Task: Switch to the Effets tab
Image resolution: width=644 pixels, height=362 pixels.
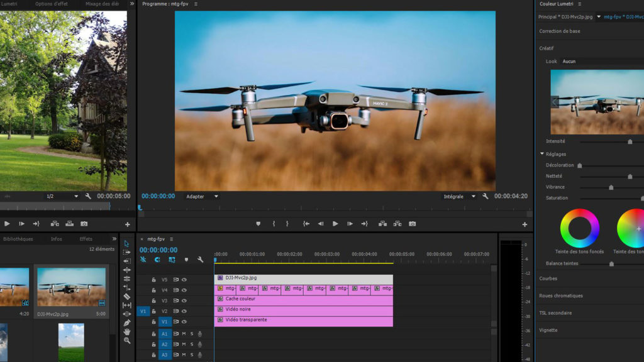Action: coord(86,239)
